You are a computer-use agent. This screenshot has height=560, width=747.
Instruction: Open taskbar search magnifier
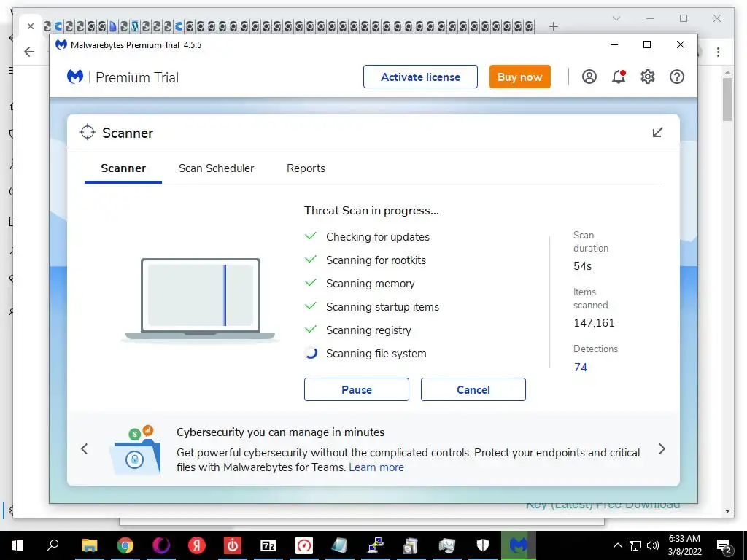(53, 545)
